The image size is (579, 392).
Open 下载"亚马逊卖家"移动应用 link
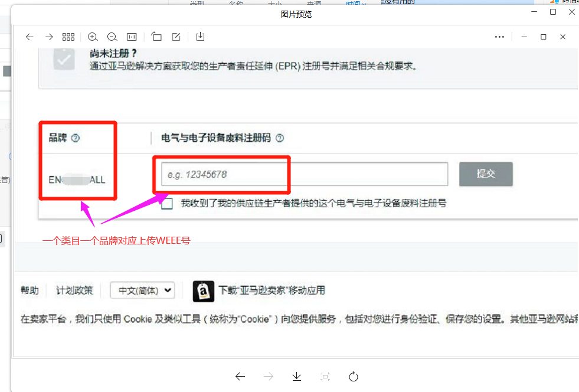point(271,290)
